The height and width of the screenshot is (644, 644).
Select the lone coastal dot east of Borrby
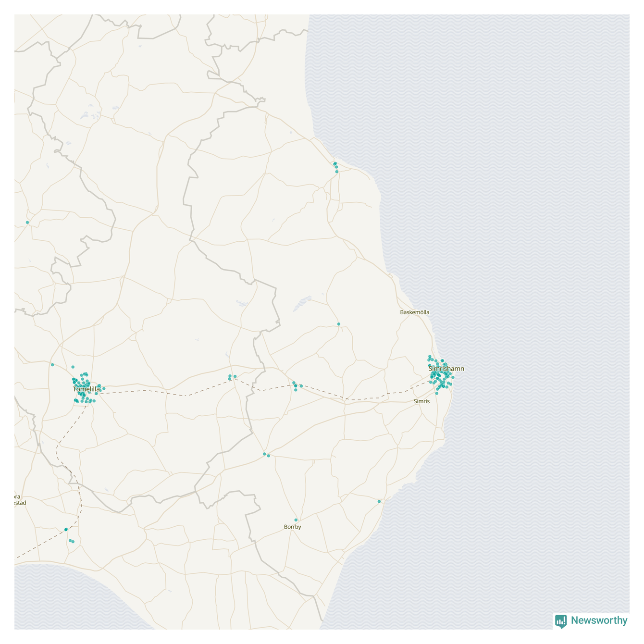(x=379, y=501)
